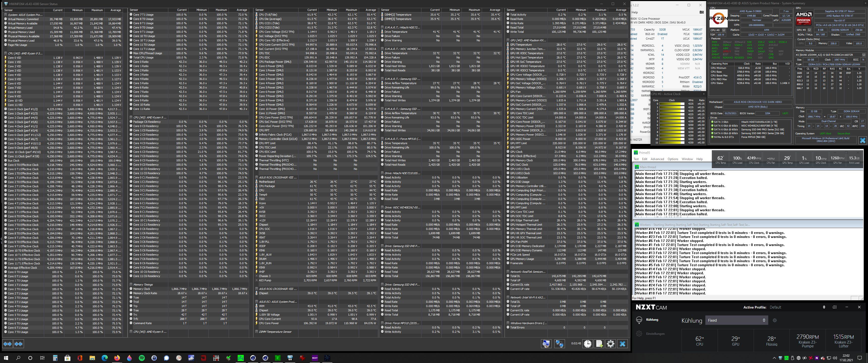Screen dimensions: 868x363
Task: Click CPU temperature 62° tile in NZXT CAM
Action: pos(699,341)
